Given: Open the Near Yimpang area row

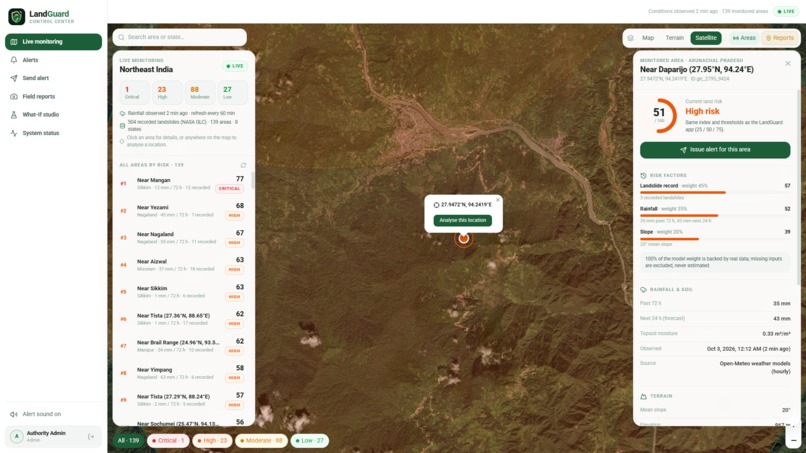Looking at the screenshot, I should coord(182,373).
